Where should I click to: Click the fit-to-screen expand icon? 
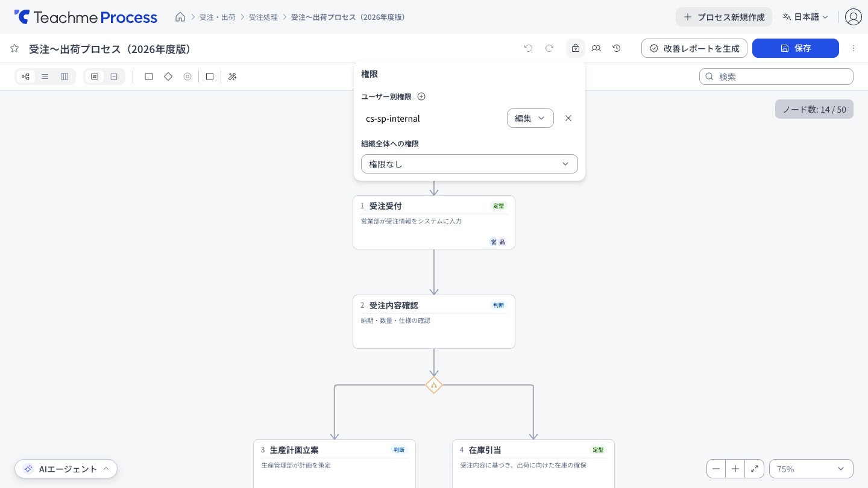(x=755, y=469)
